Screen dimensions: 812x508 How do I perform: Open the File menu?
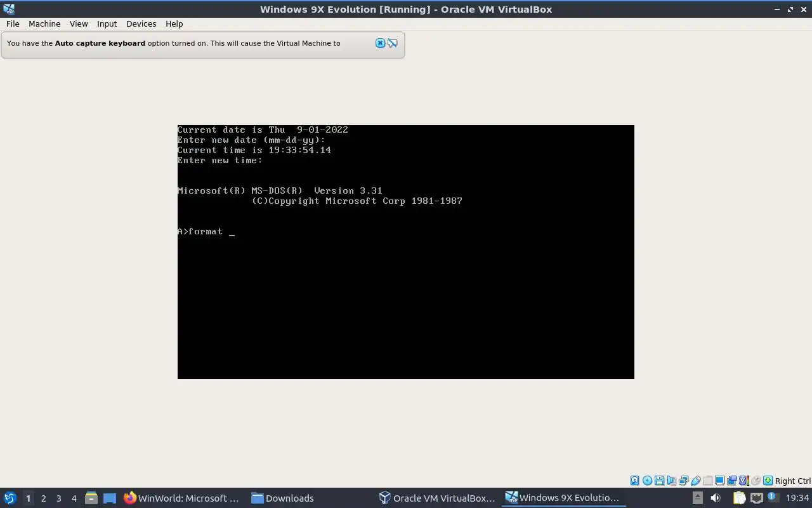point(13,23)
